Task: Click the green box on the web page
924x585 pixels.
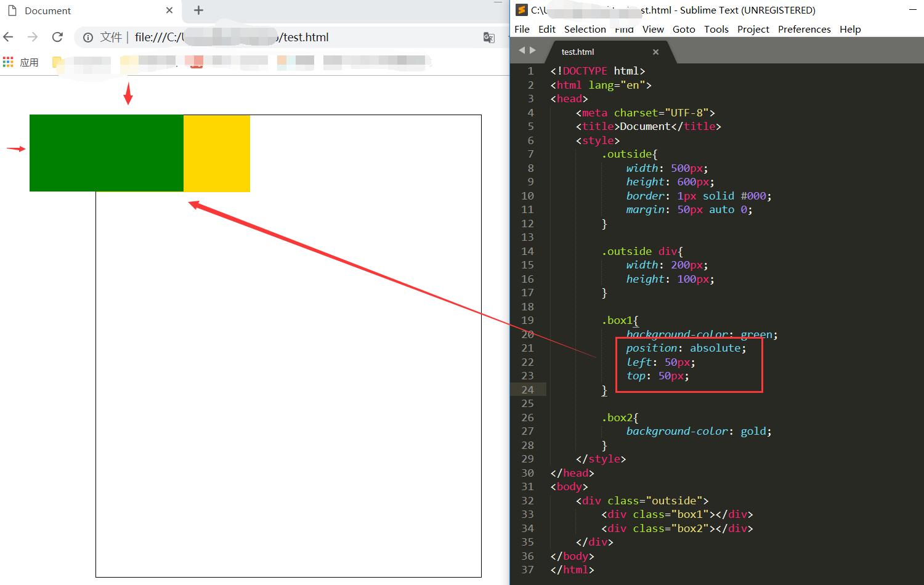Action: pyautogui.click(x=106, y=153)
